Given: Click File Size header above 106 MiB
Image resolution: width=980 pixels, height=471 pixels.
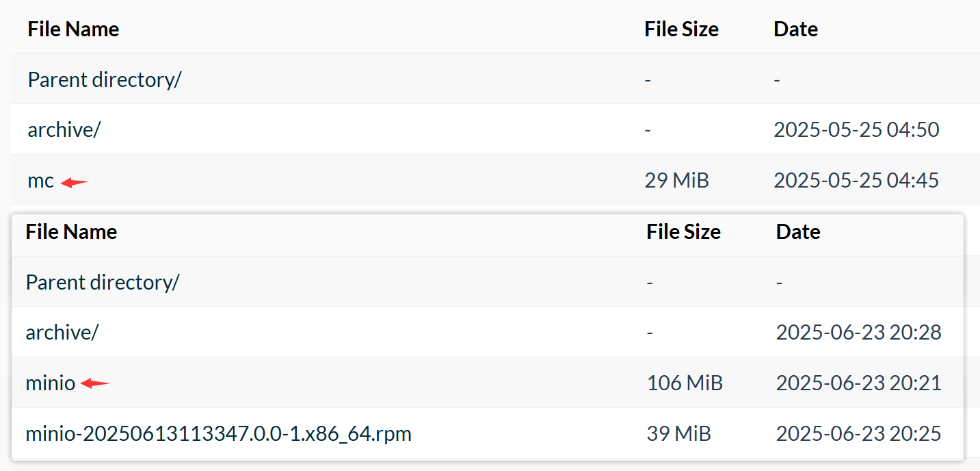Looking at the screenshot, I should pyautogui.click(x=683, y=232).
